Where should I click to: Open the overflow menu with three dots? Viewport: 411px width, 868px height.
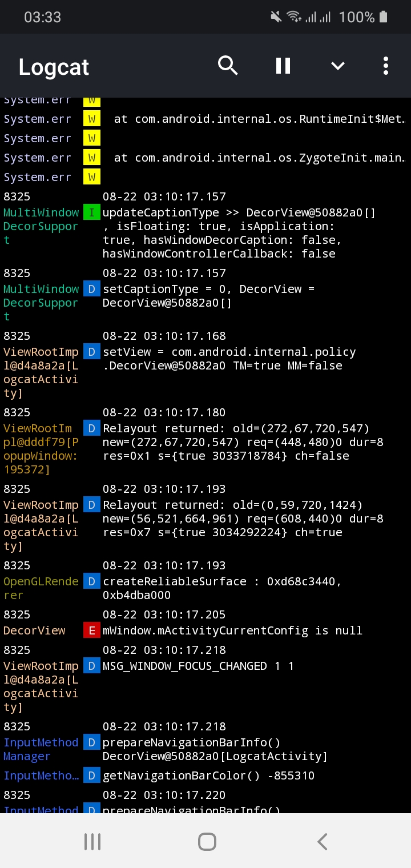pos(385,66)
